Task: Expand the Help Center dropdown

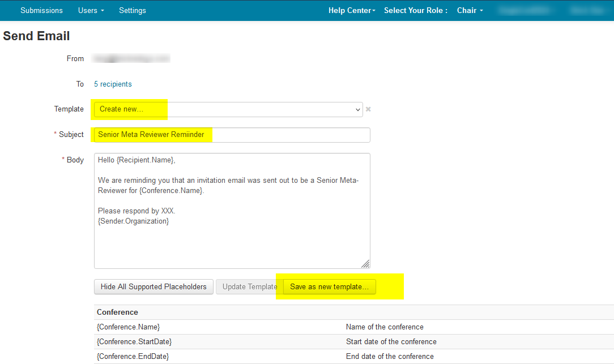Action: pyautogui.click(x=352, y=11)
